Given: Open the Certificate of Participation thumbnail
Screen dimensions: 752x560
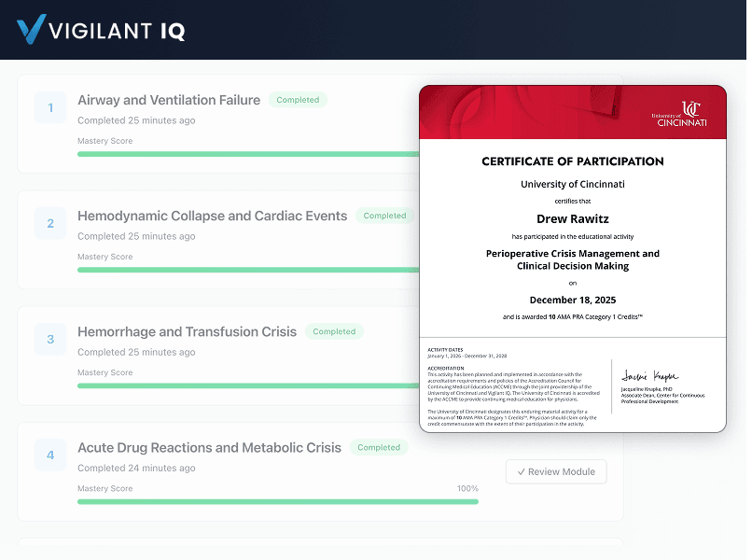Looking at the screenshot, I should [x=572, y=258].
